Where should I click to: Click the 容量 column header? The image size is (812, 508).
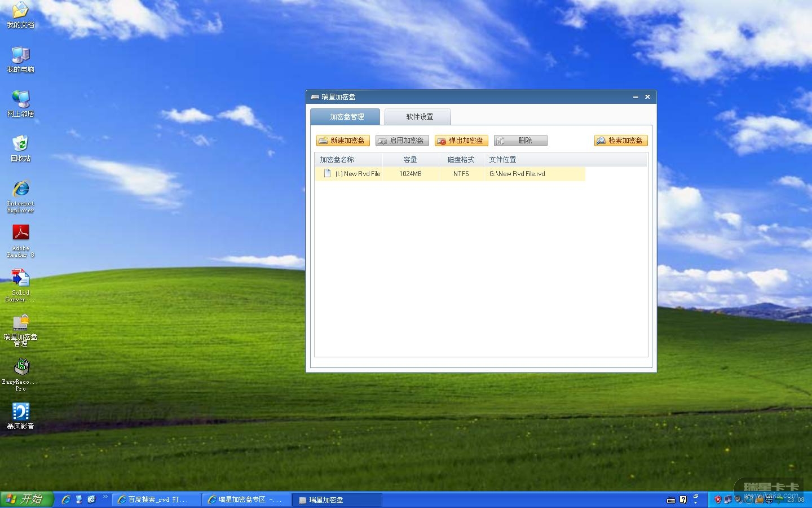coord(411,160)
